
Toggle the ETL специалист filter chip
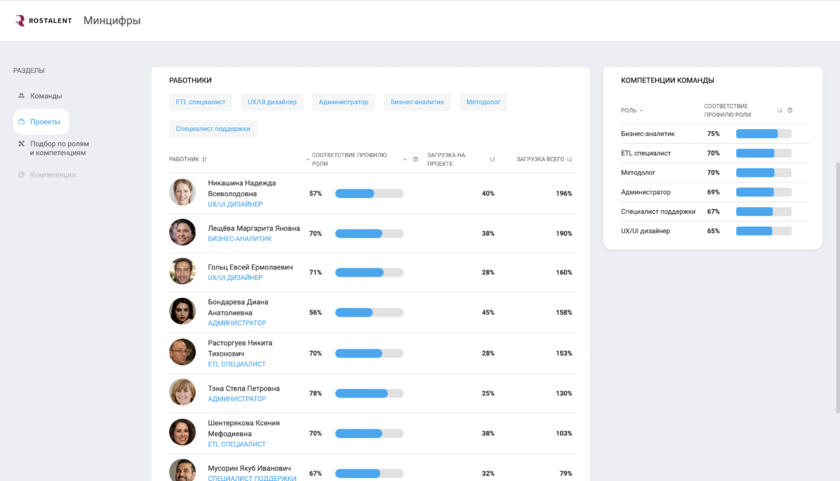point(201,102)
